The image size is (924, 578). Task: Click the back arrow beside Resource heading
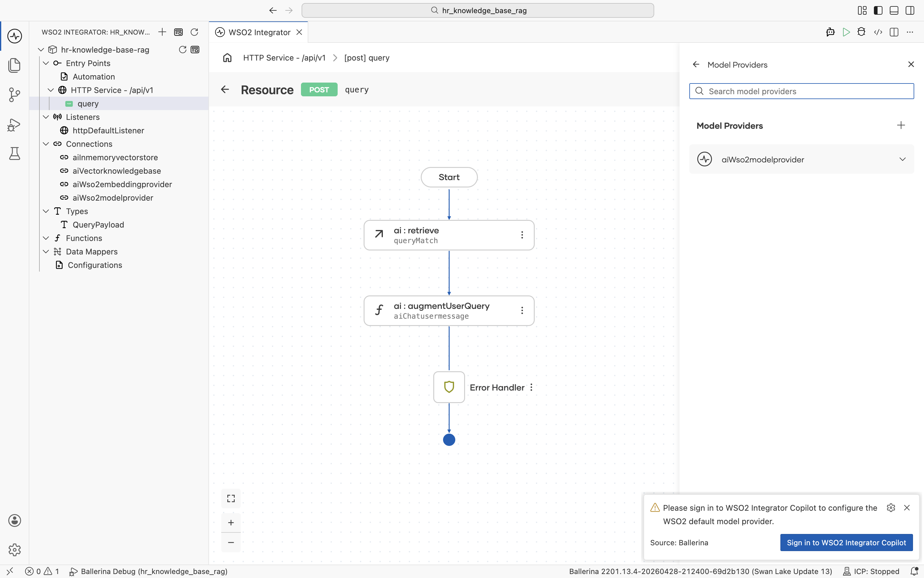click(x=225, y=89)
